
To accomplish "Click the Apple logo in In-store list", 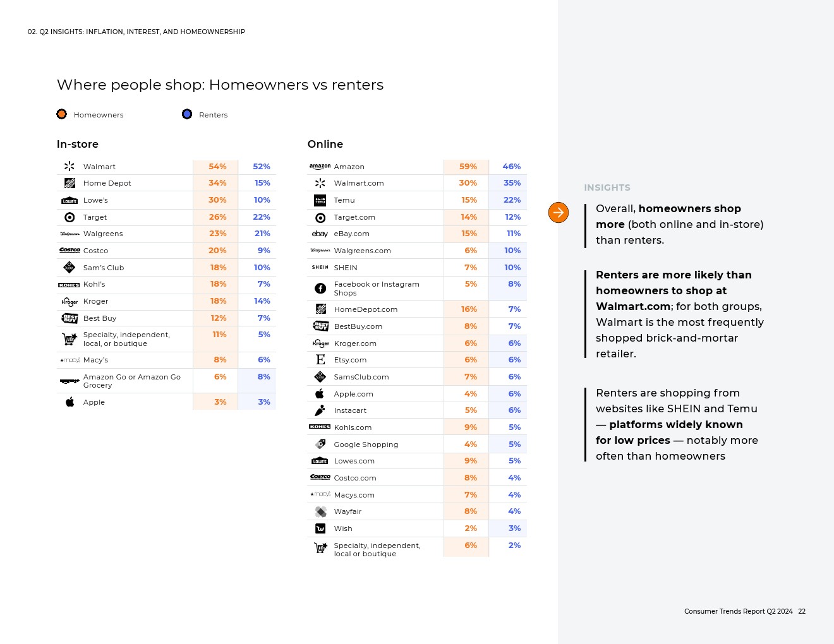I will pyautogui.click(x=69, y=402).
